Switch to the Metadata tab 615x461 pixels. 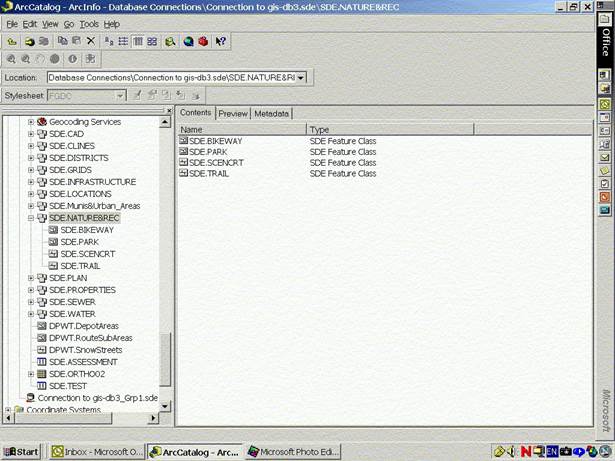pyautogui.click(x=271, y=114)
